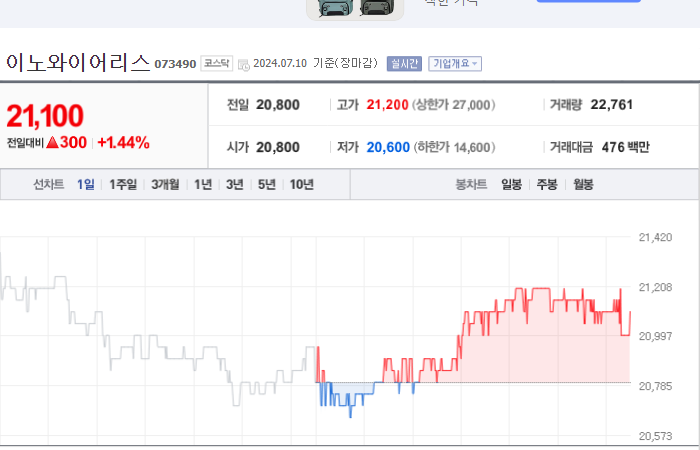
Task: Click the stock name 이노와이어리스
Action: click(x=78, y=62)
